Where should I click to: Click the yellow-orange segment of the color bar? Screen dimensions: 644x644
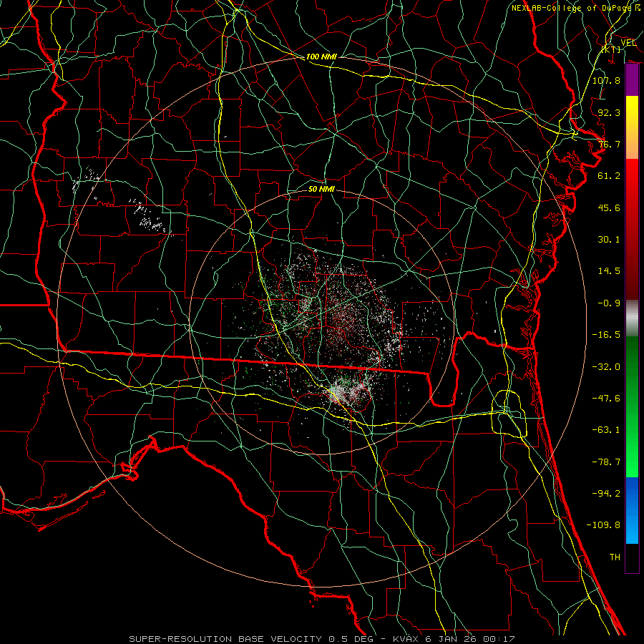632,127
